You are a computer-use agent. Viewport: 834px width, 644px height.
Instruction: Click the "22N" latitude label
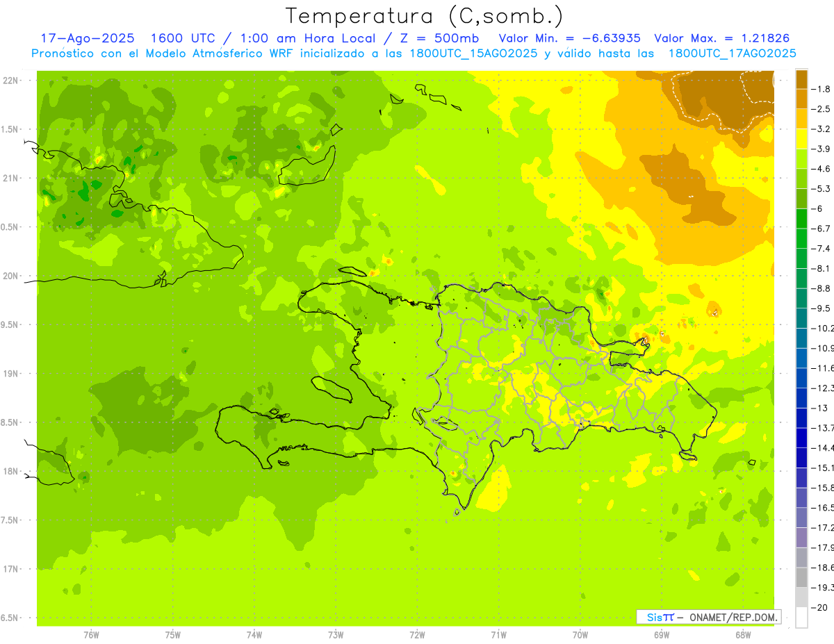(x=10, y=81)
